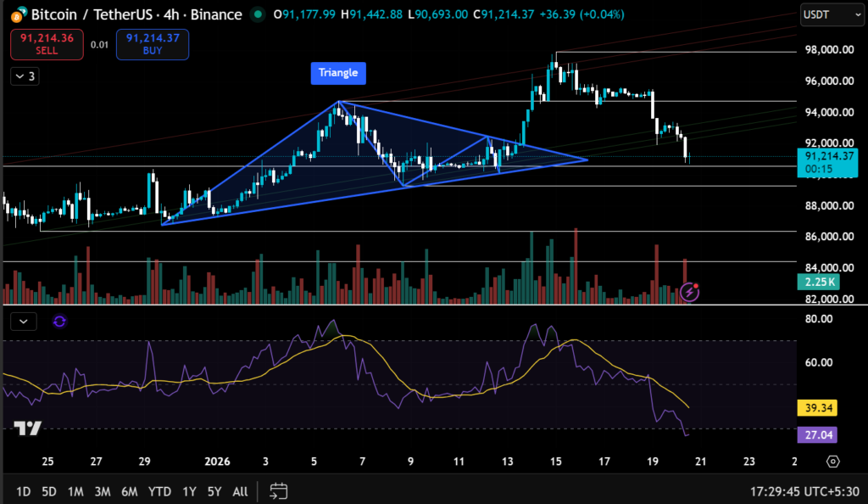Image resolution: width=868 pixels, height=504 pixels.
Task: Click the red SELL price button
Action: (47, 44)
